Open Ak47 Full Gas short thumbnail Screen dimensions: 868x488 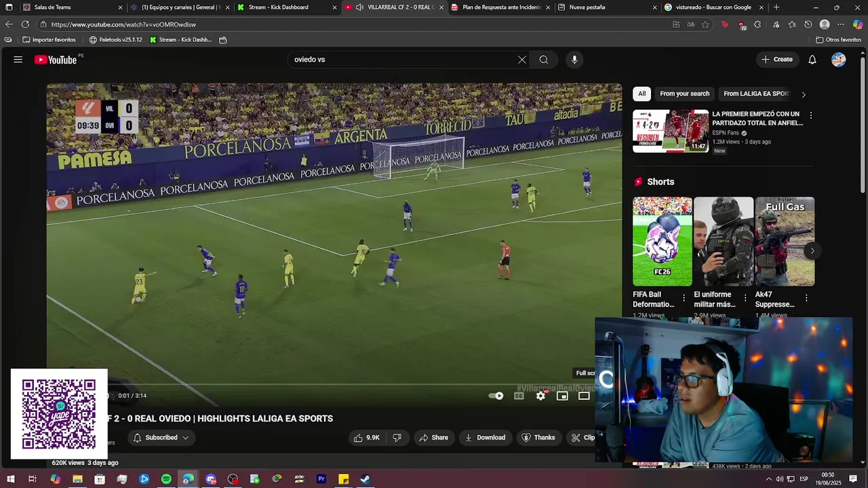coord(785,241)
